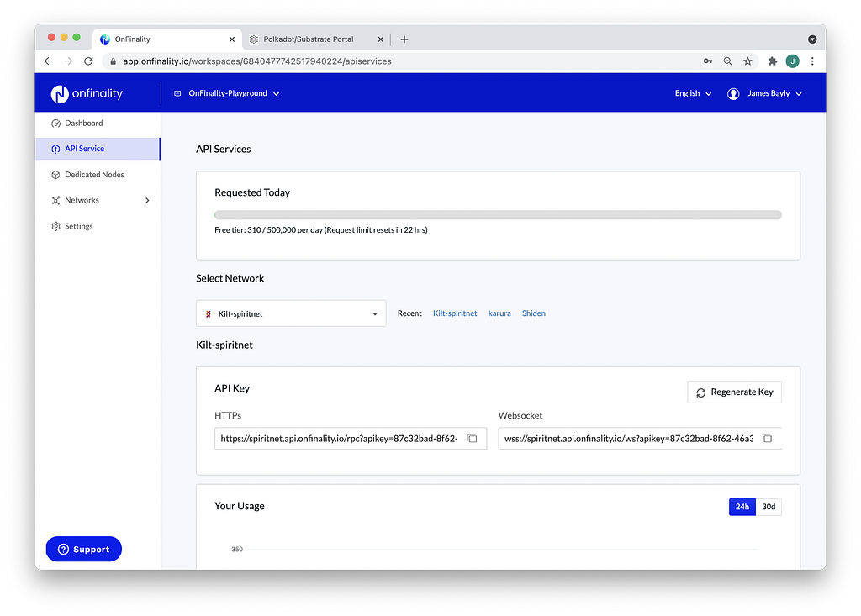
Task: Click the user avatar icon beside James Bayly
Action: pos(733,93)
